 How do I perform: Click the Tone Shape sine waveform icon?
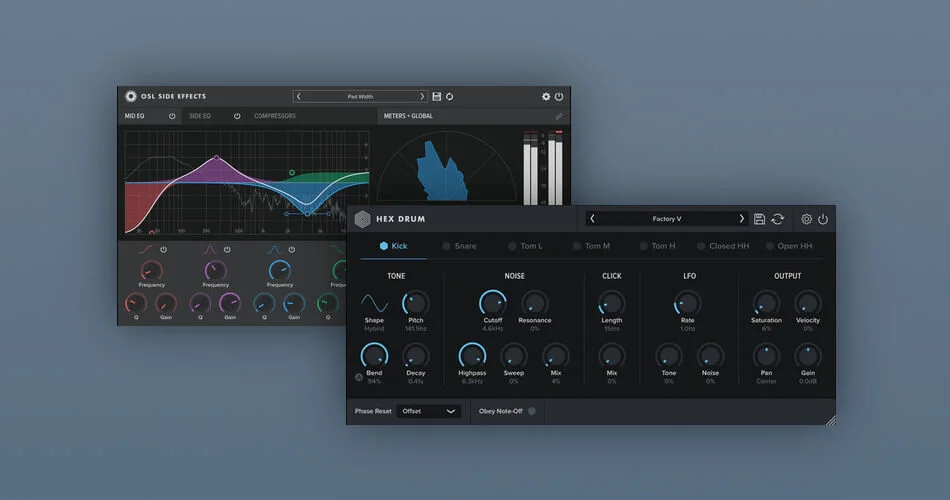coord(374,303)
